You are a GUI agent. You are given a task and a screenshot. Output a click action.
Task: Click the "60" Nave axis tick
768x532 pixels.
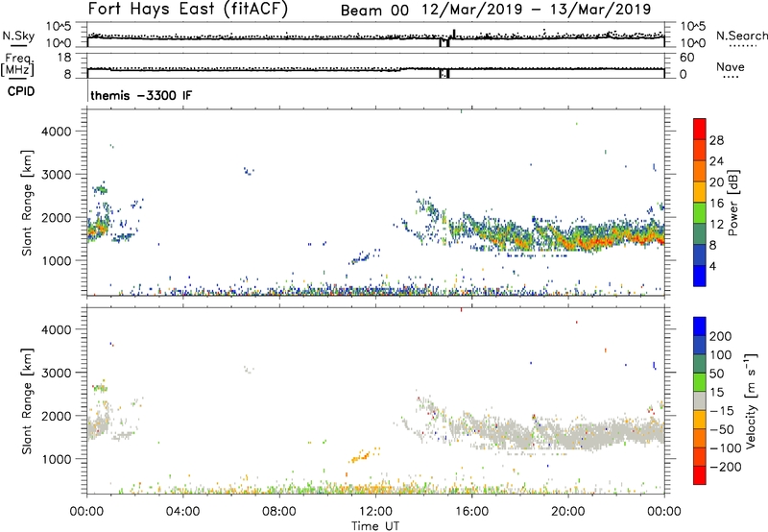coord(686,58)
